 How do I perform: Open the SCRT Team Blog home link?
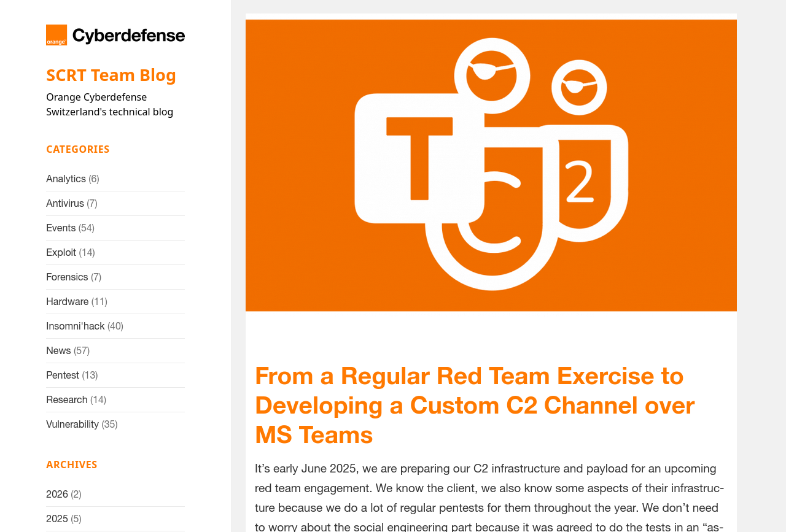click(111, 75)
